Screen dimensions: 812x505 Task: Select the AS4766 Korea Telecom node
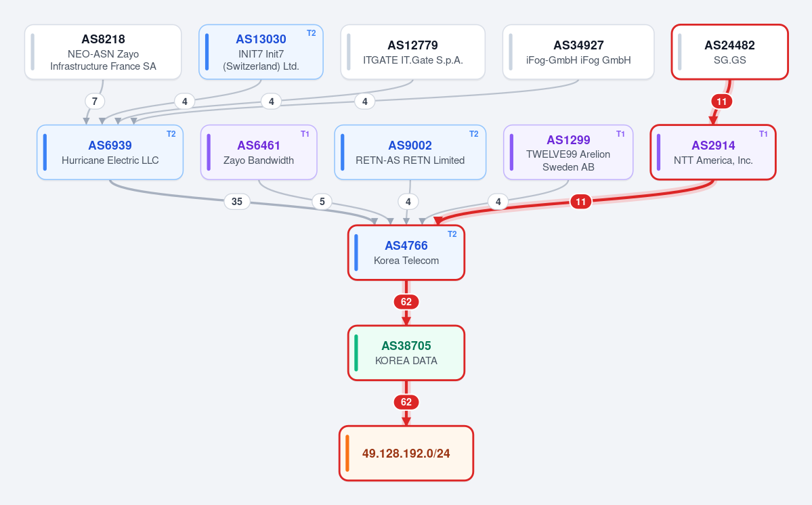(406, 252)
